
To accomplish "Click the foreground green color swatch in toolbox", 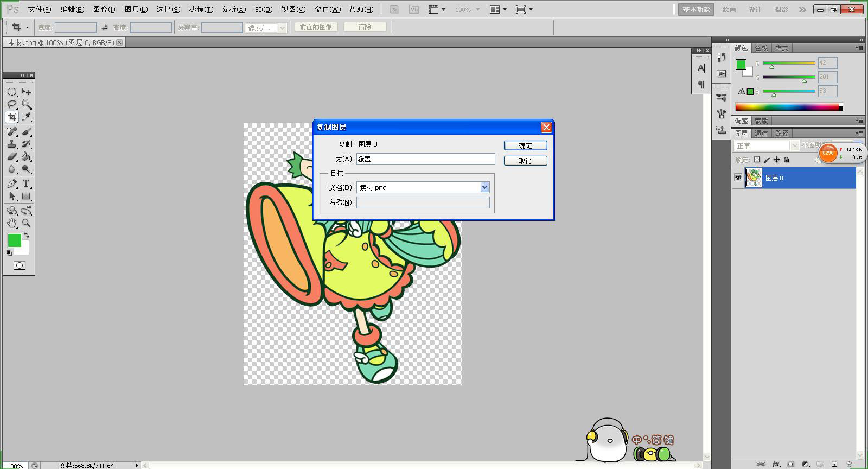I will click(14, 240).
